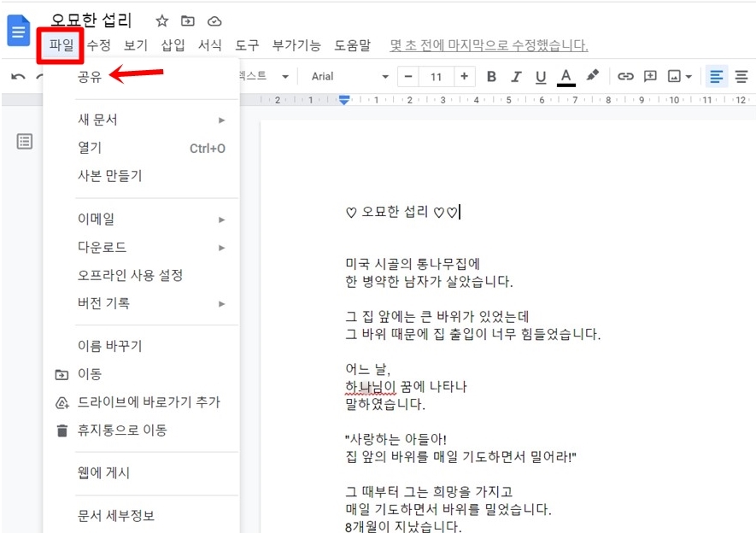
Task: Open the text color picker
Action: pos(566,76)
